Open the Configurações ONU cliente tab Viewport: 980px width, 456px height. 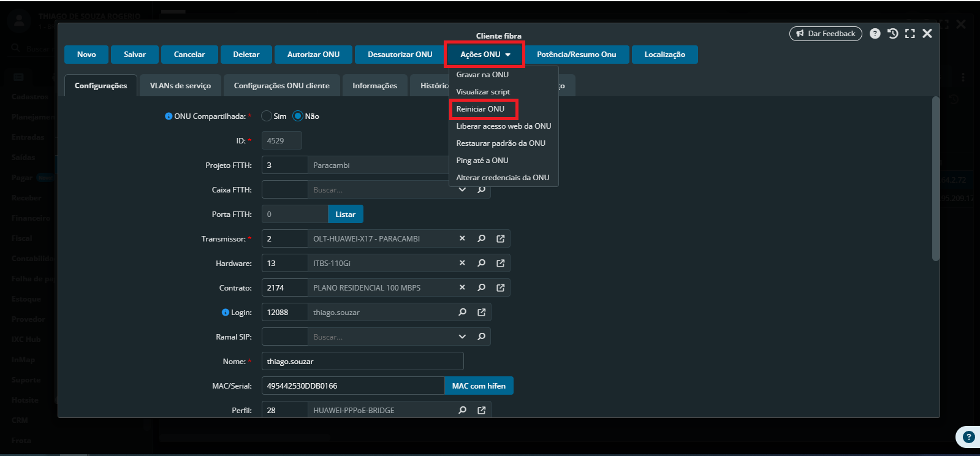click(x=281, y=86)
